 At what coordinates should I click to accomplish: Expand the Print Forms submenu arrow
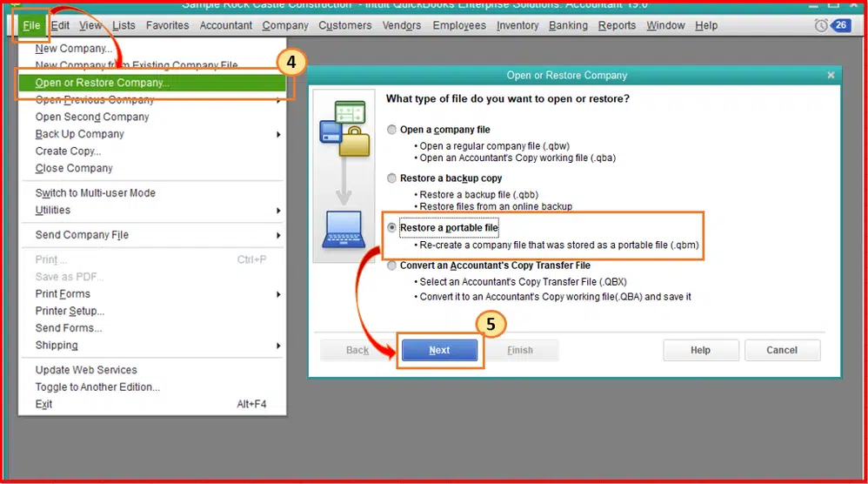(x=278, y=294)
